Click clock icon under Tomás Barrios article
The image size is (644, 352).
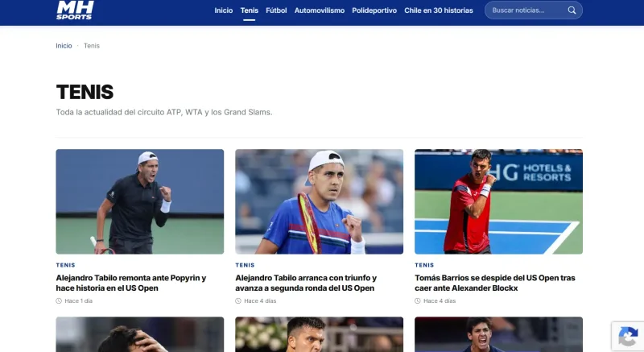point(418,301)
